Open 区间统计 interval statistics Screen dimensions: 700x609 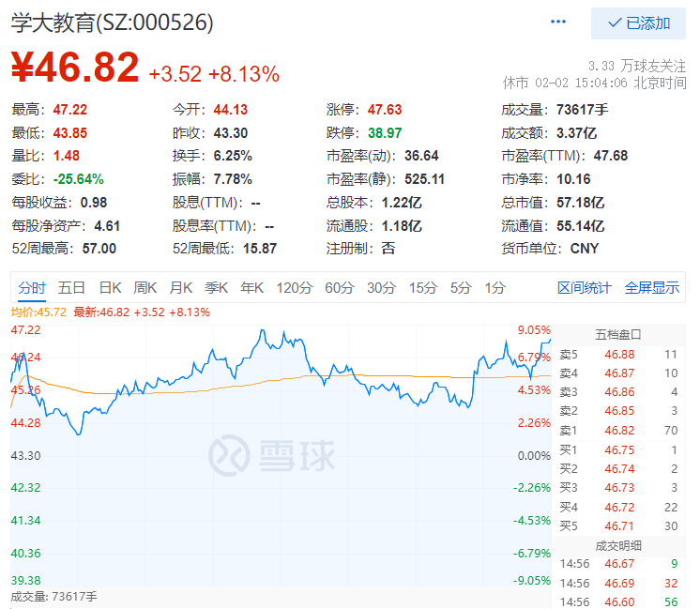click(x=584, y=288)
